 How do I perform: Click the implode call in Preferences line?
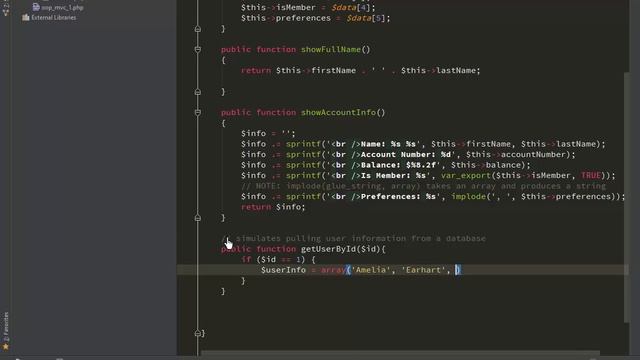468,196
